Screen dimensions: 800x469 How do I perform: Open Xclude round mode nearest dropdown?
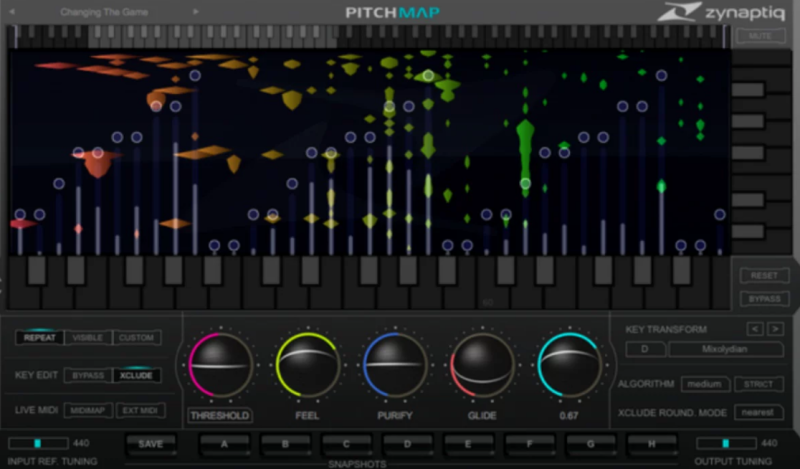[x=759, y=412]
